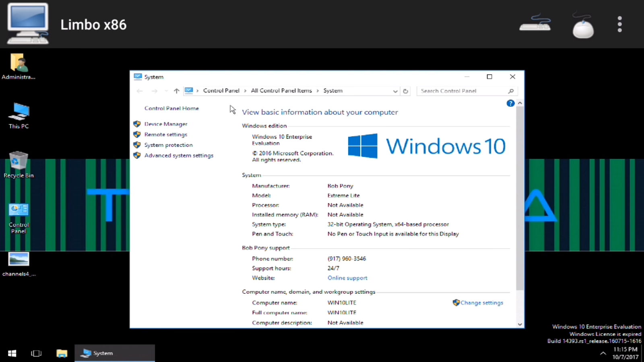
Task: Click the address bar computer icon
Action: click(189, 90)
